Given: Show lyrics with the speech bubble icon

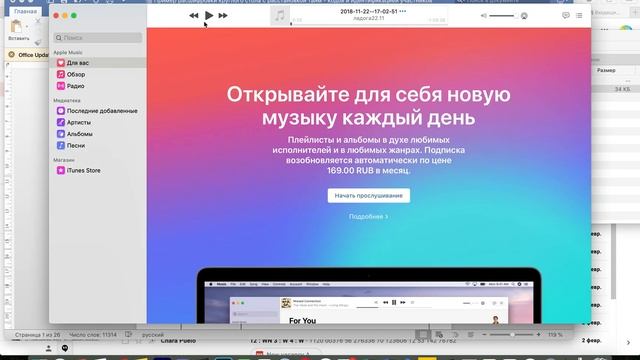Looking at the screenshot, I should 566,16.
